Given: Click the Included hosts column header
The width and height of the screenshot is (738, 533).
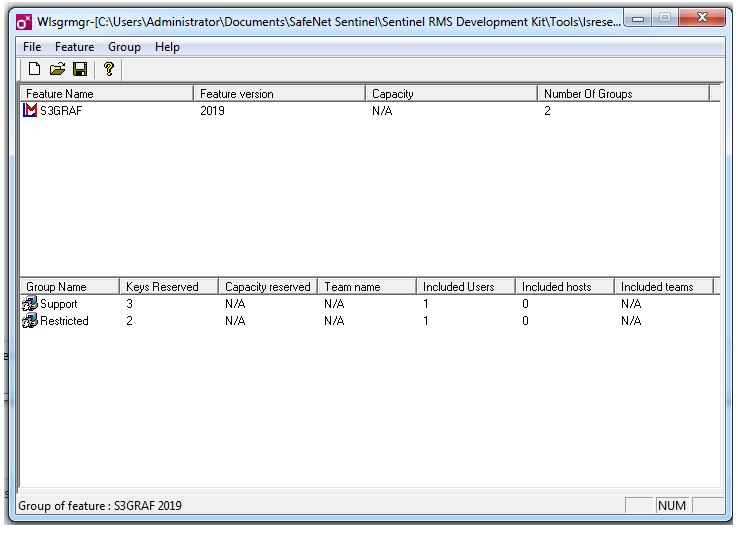Looking at the screenshot, I should click(x=565, y=287).
